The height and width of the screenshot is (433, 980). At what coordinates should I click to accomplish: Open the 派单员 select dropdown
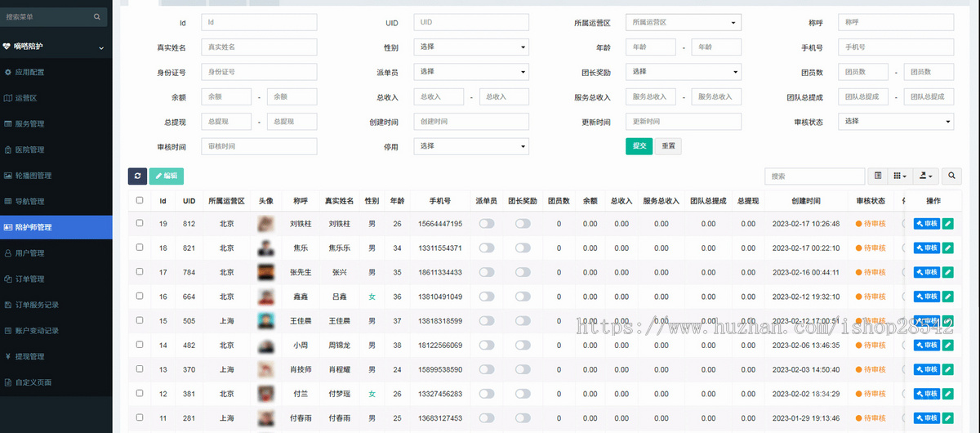point(471,72)
